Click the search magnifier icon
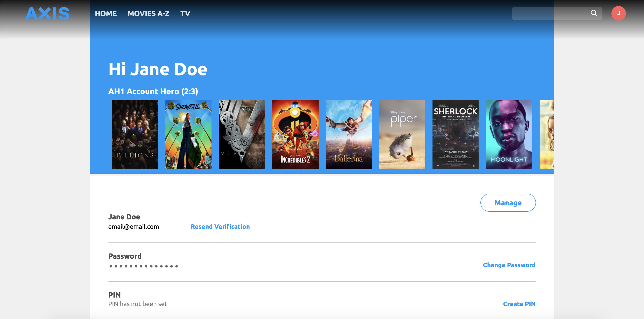The image size is (644, 319). coord(594,13)
